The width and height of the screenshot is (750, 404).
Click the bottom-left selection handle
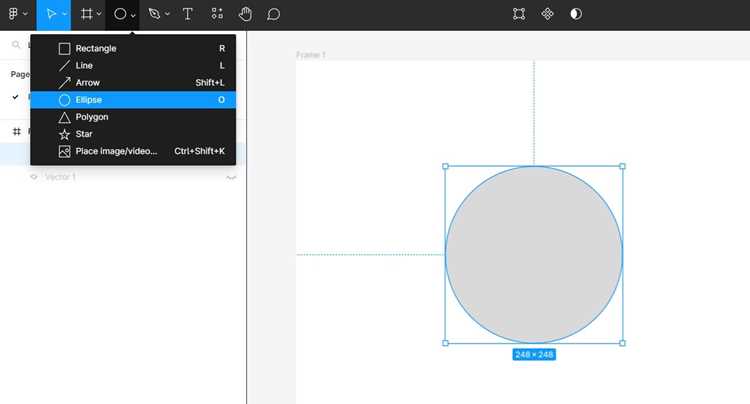pos(445,343)
